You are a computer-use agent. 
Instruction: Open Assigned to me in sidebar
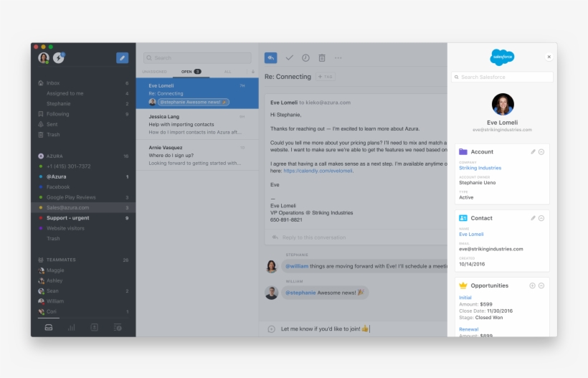pos(83,93)
